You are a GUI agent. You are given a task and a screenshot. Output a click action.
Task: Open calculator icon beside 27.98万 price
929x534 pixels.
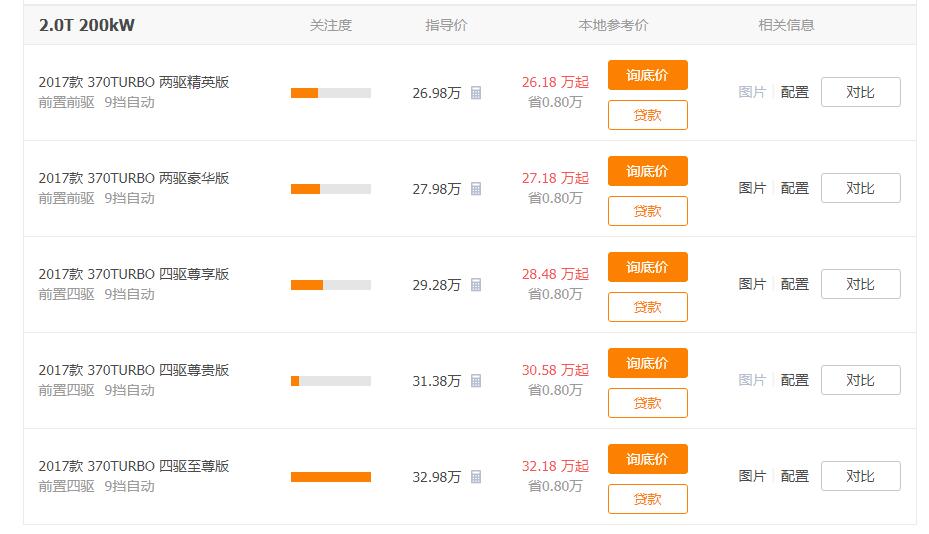476,188
